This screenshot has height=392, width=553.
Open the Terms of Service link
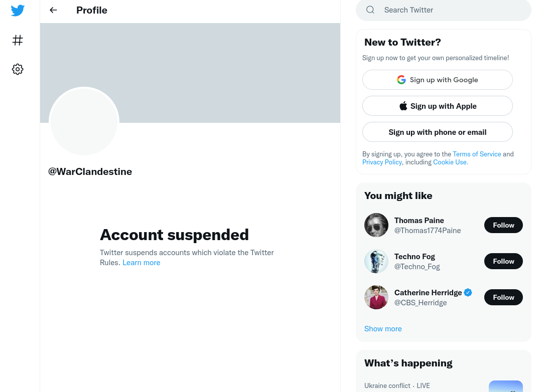(x=477, y=154)
